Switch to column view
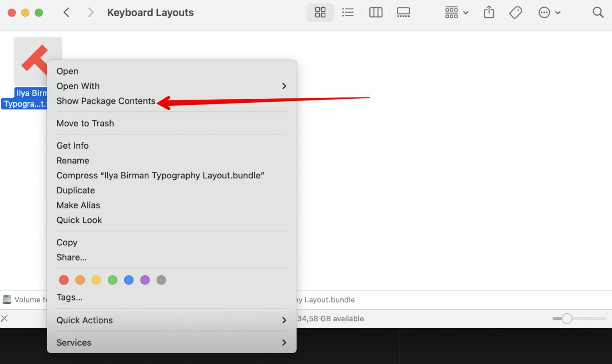Viewport: 612px width, 364px height. [376, 13]
